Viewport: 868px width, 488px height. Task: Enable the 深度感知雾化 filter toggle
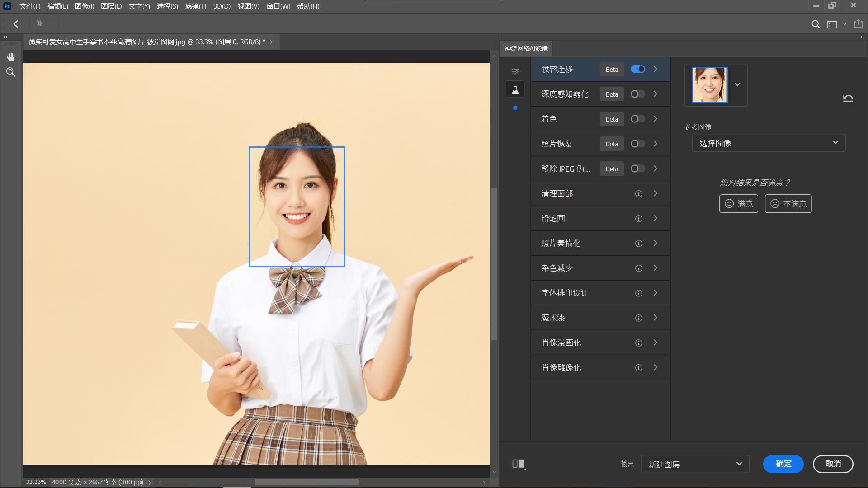(x=637, y=94)
